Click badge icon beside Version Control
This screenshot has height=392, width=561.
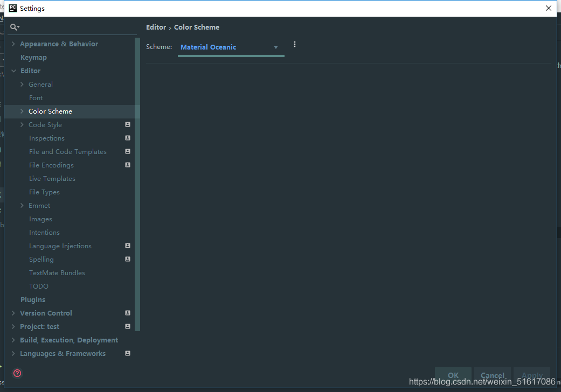(x=128, y=313)
